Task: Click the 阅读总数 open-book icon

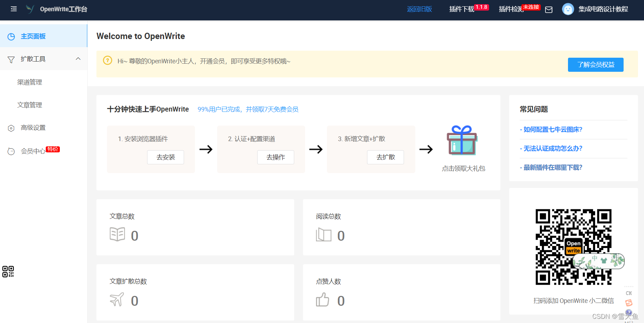Action: (323, 235)
